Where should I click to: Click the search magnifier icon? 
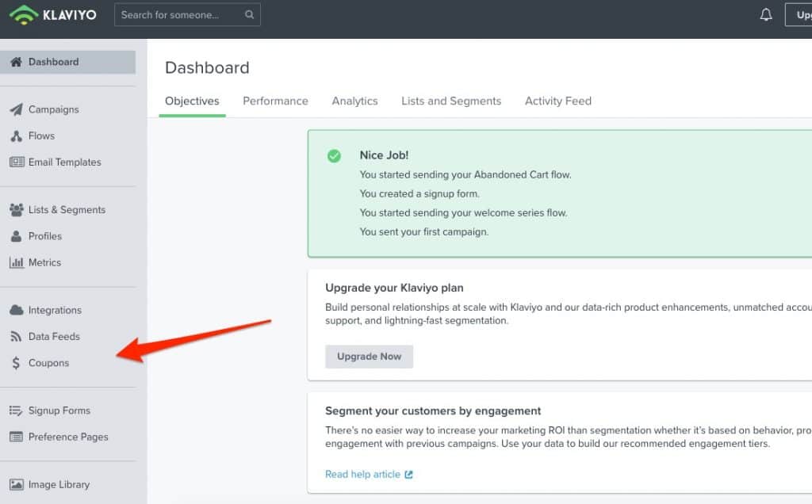tap(249, 14)
